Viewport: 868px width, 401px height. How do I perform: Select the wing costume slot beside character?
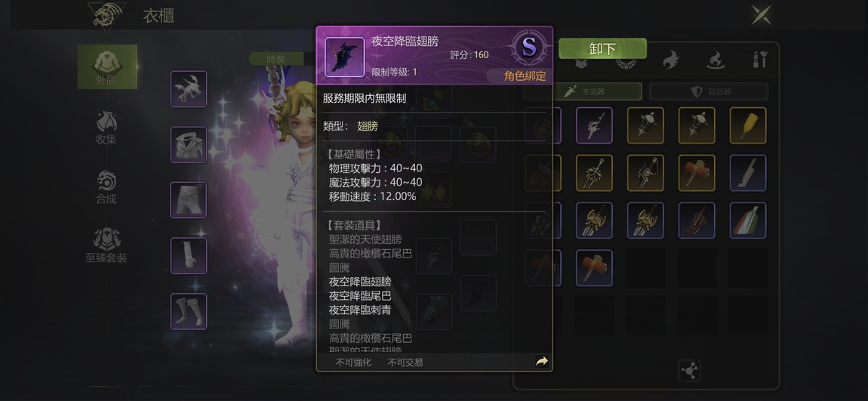coord(189,88)
